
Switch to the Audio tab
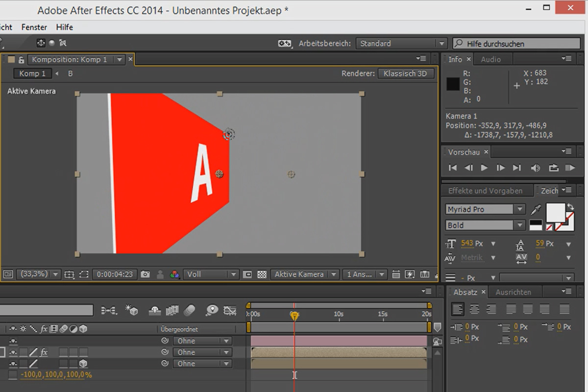click(491, 59)
